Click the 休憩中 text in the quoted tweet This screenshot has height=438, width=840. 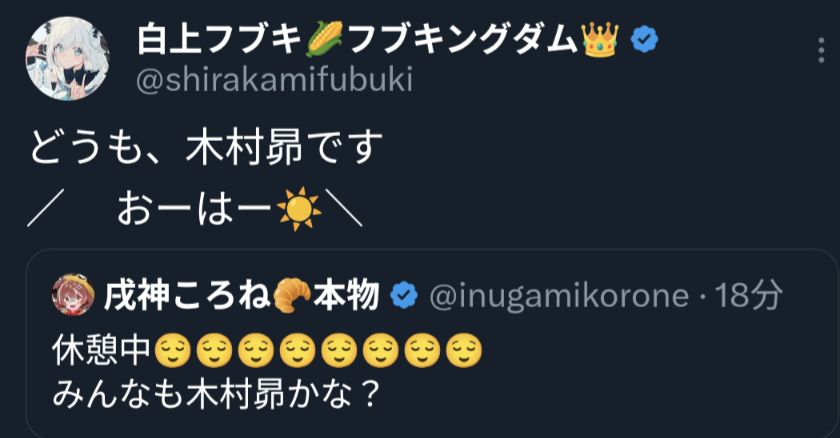[101, 349]
